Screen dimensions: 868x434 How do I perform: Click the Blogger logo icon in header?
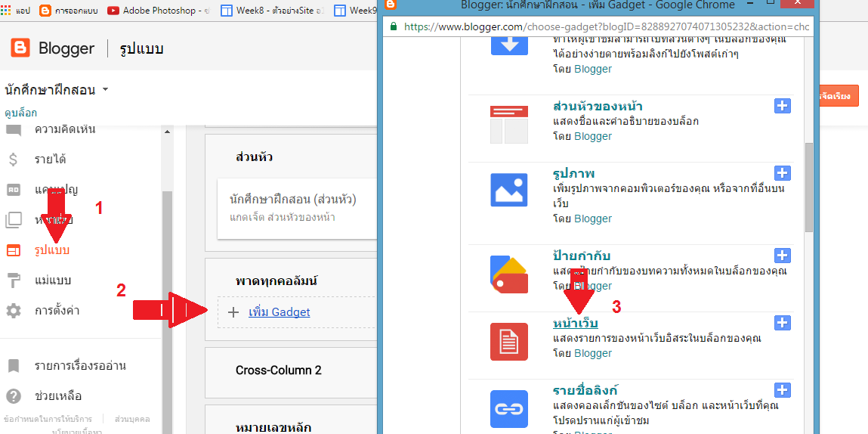pyautogui.click(x=20, y=49)
